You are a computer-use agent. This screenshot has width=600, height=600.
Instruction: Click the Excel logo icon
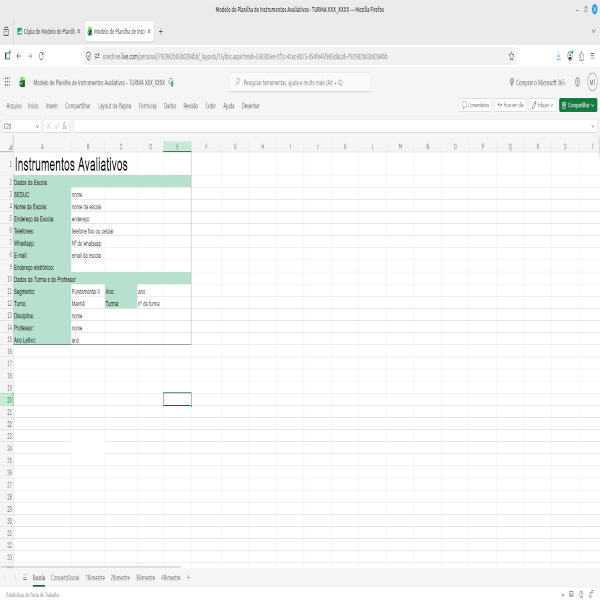tap(22, 82)
